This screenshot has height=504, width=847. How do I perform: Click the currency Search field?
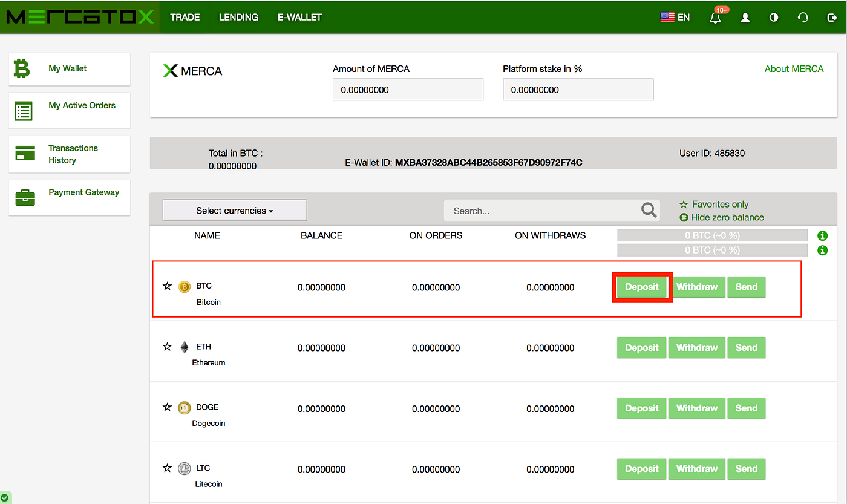point(552,211)
